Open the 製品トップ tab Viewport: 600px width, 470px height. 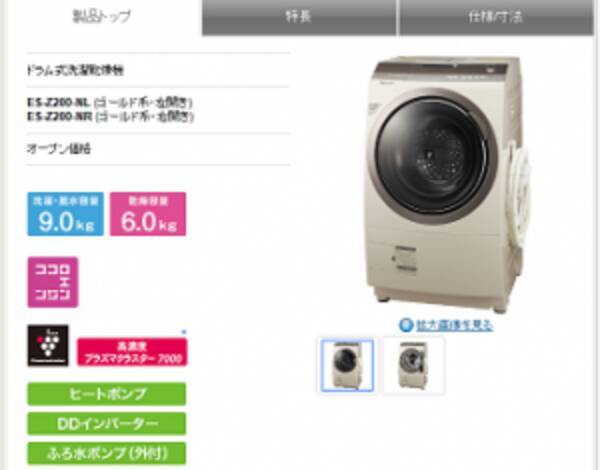pos(102,17)
